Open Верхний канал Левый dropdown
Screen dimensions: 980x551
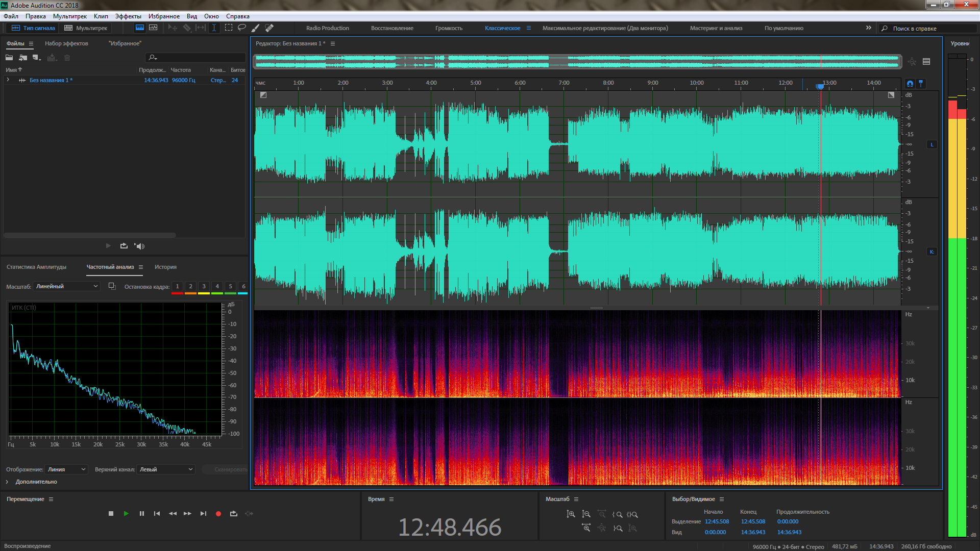[x=166, y=469]
